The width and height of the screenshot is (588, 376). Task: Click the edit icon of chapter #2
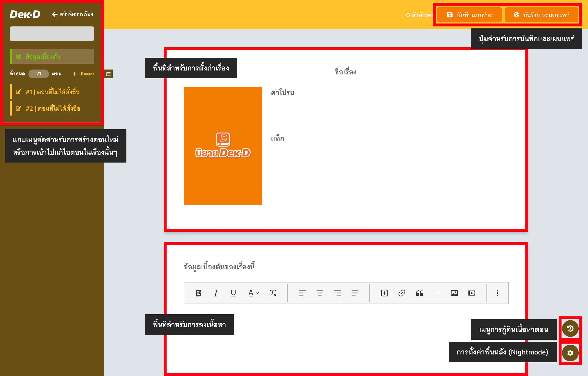click(18, 108)
